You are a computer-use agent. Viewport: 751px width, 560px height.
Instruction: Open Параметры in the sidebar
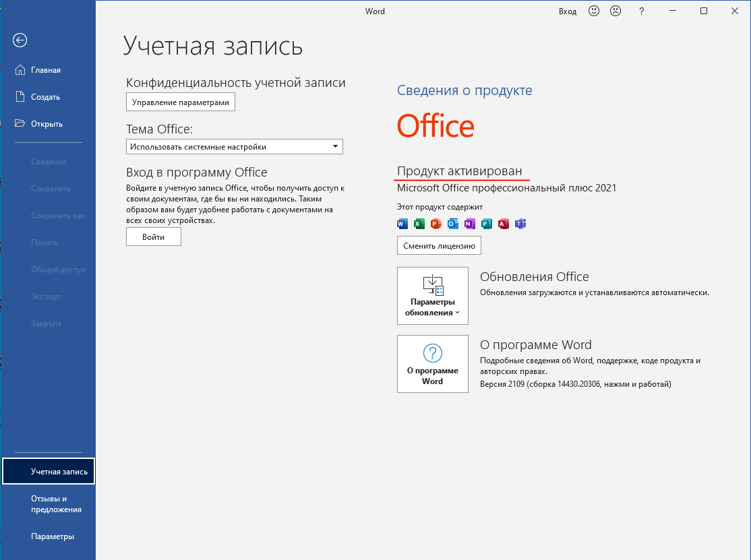pyautogui.click(x=49, y=536)
